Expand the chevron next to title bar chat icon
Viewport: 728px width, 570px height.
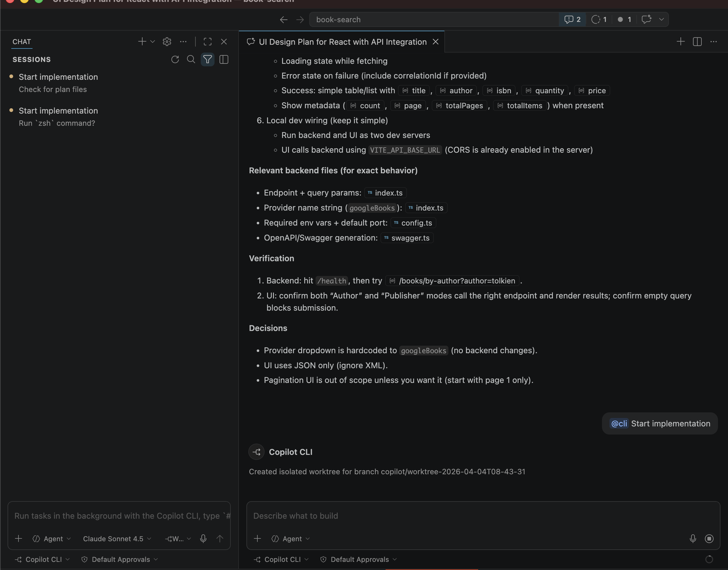tap(661, 19)
